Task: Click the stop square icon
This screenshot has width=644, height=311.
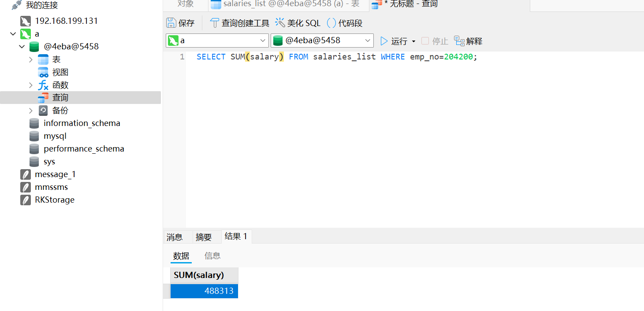Action: [x=425, y=41]
